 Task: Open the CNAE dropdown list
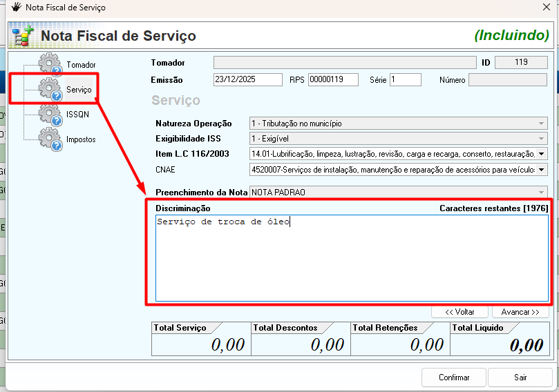pos(541,169)
